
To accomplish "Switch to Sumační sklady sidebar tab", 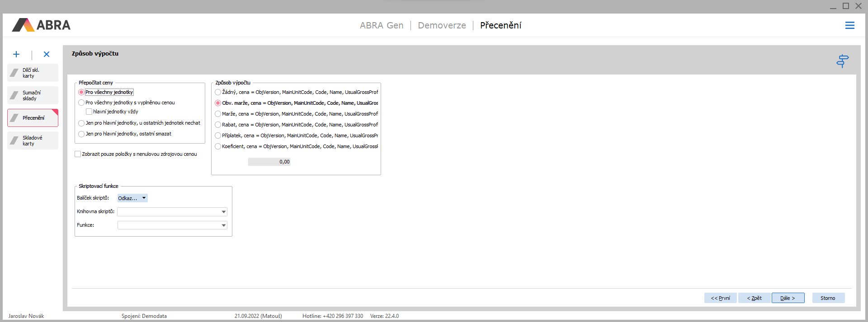I will pos(33,95).
